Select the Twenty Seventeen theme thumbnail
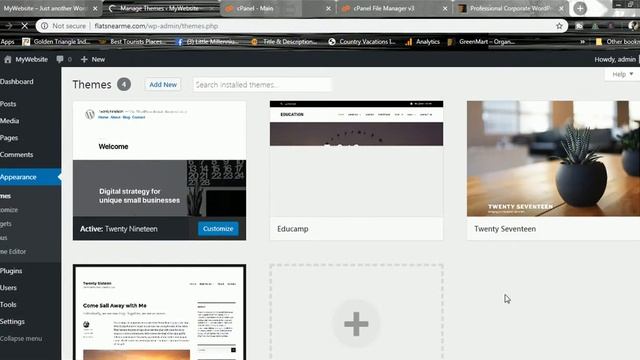Image resolution: width=640 pixels, height=360 pixels. (553, 158)
